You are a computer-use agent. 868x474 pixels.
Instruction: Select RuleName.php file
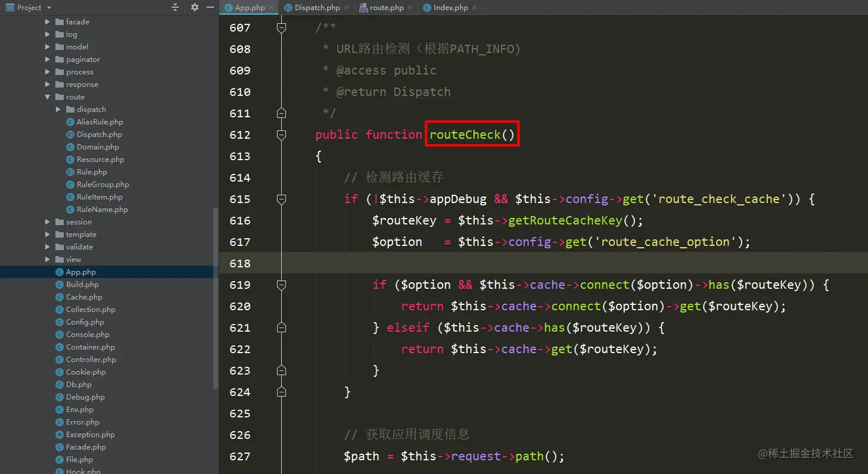[x=102, y=210]
